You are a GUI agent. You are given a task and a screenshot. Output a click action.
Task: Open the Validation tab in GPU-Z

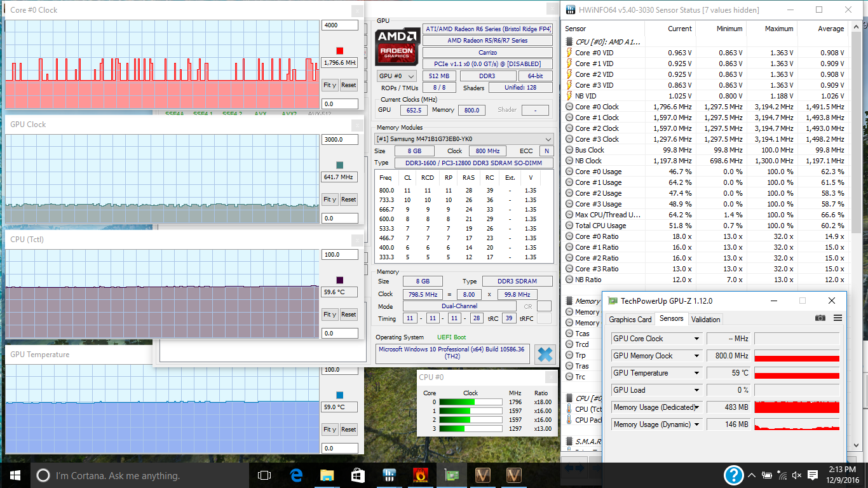point(705,319)
